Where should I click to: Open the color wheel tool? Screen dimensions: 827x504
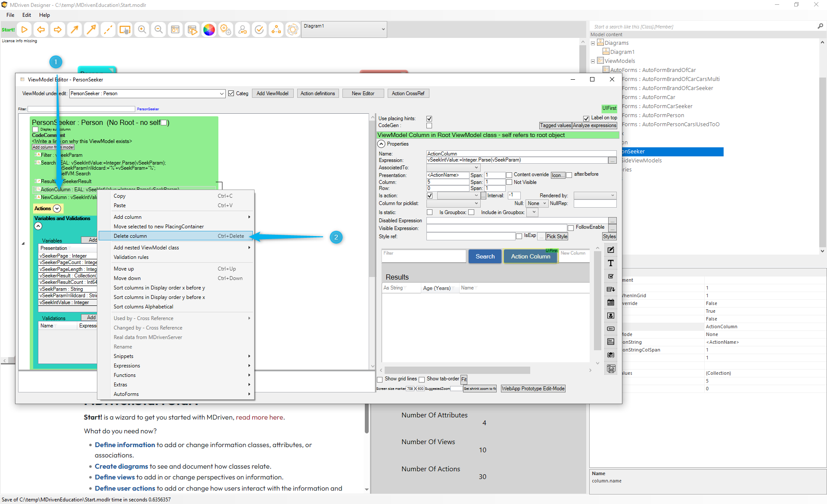pos(209,30)
